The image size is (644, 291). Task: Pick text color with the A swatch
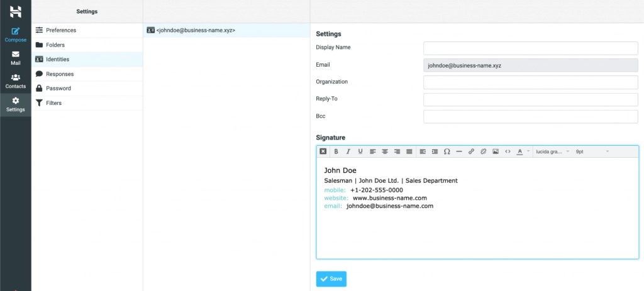coord(519,151)
